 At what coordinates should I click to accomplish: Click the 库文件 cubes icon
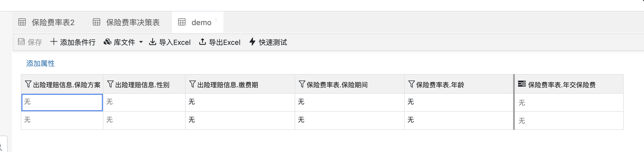pyautogui.click(x=107, y=42)
